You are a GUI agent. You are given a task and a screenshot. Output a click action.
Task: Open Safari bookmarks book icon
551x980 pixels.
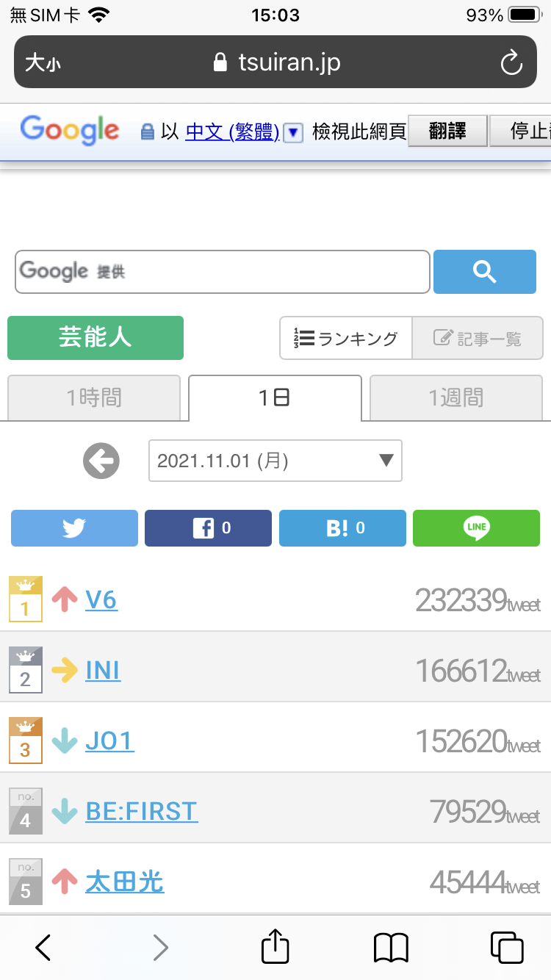[x=391, y=948]
